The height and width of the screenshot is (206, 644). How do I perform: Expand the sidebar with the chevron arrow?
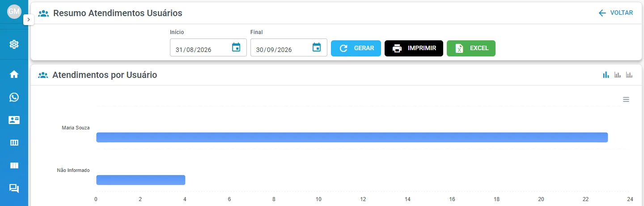(29, 20)
